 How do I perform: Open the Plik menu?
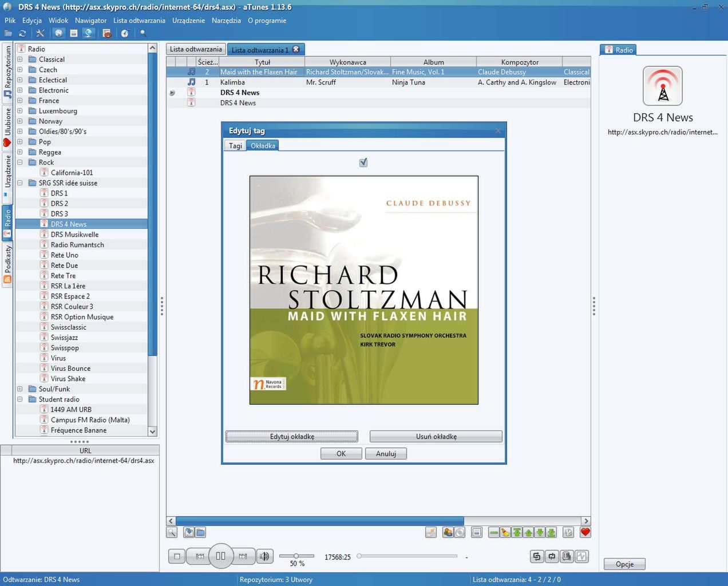coord(10,21)
